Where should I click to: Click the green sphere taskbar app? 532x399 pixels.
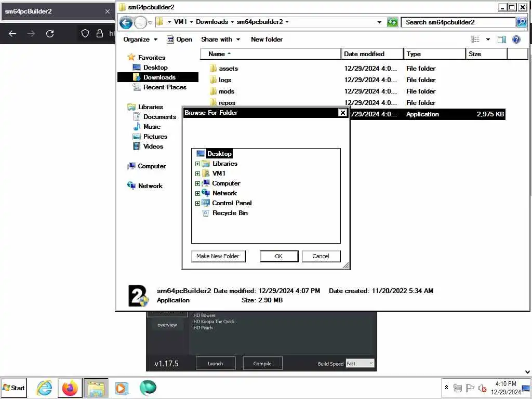point(148,388)
